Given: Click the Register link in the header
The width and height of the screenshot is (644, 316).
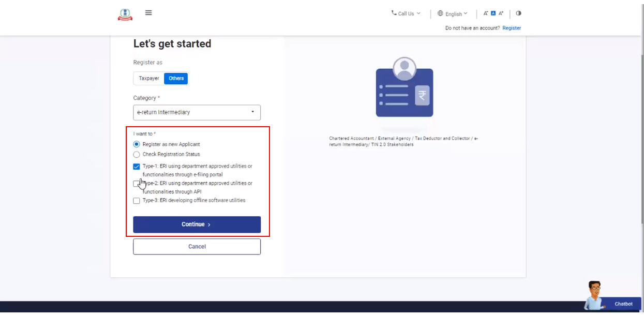Looking at the screenshot, I should tap(512, 28).
